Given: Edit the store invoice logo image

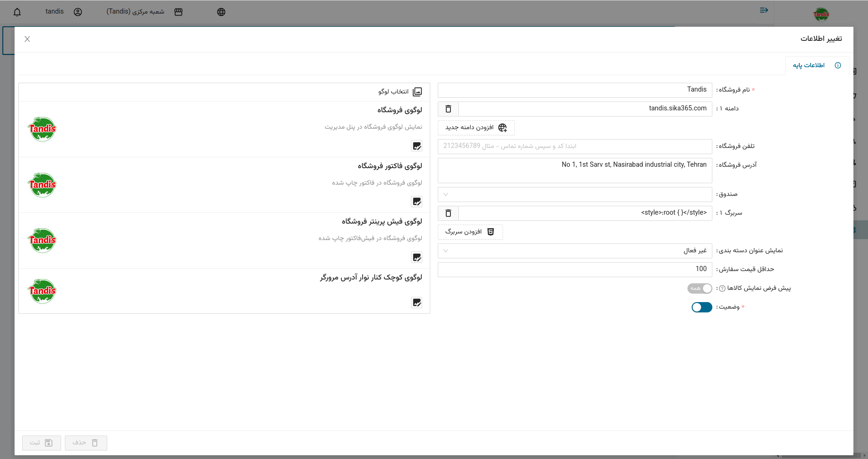Looking at the screenshot, I should (417, 202).
